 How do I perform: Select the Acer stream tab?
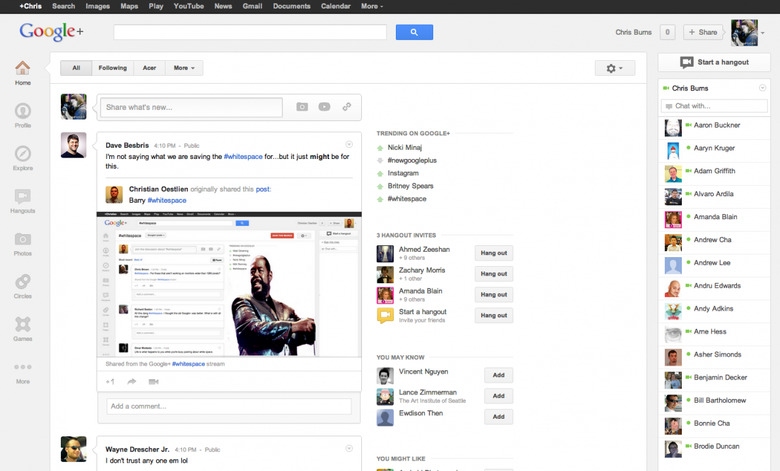click(x=149, y=68)
